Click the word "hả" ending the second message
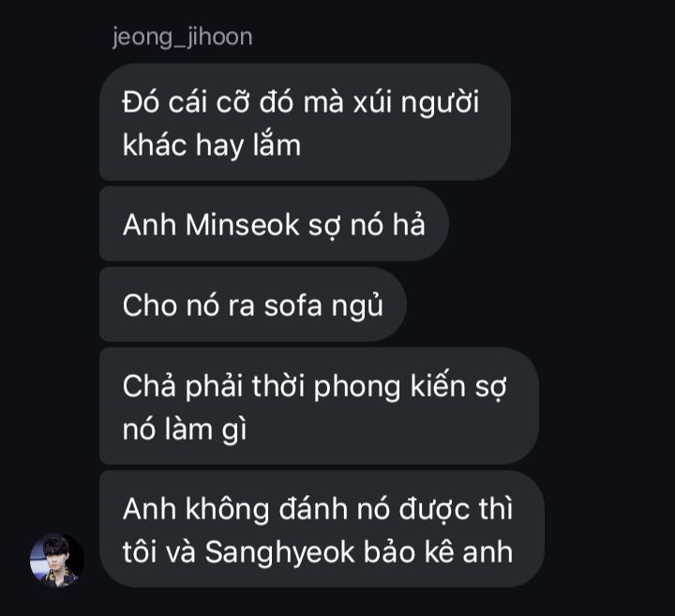The height and width of the screenshot is (616, 675). [409, 225]
